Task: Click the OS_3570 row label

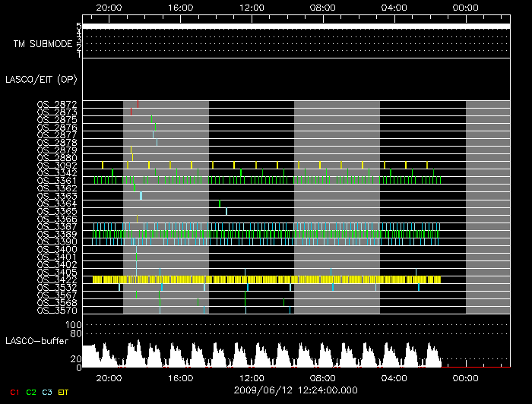Action: [57, 311]
